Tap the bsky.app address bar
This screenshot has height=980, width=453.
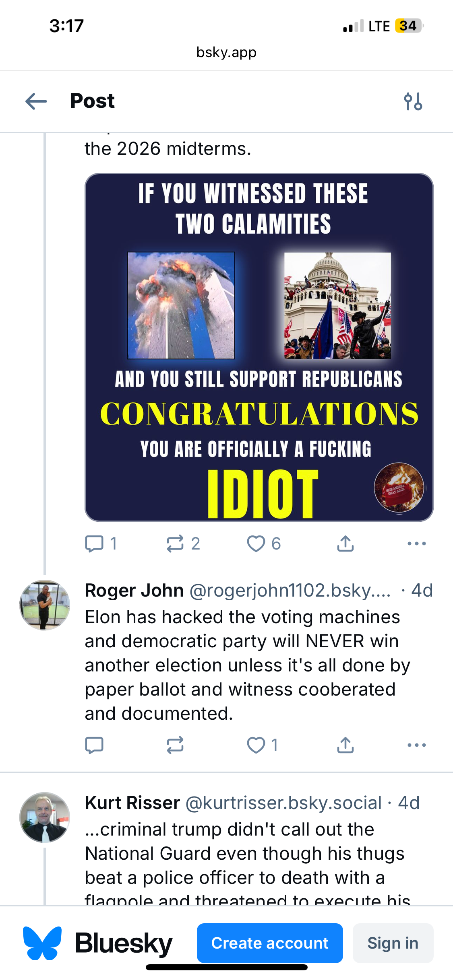(x=226, y=52)
